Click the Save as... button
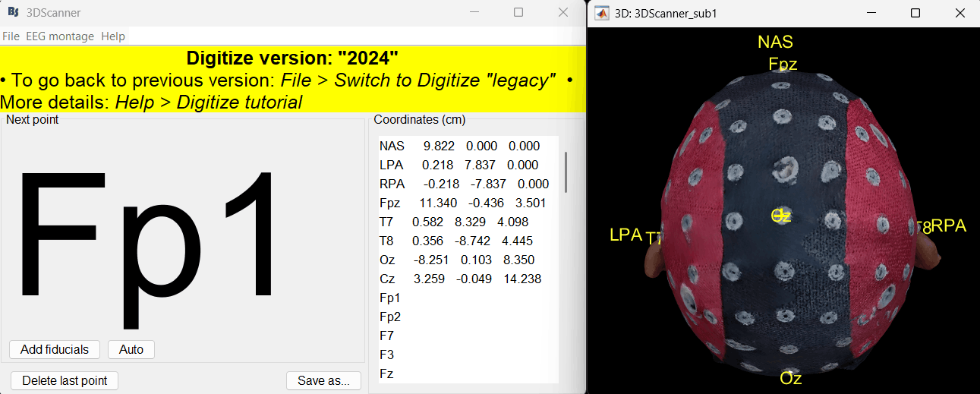The image size is (980, 394). (x=323, y=380)
